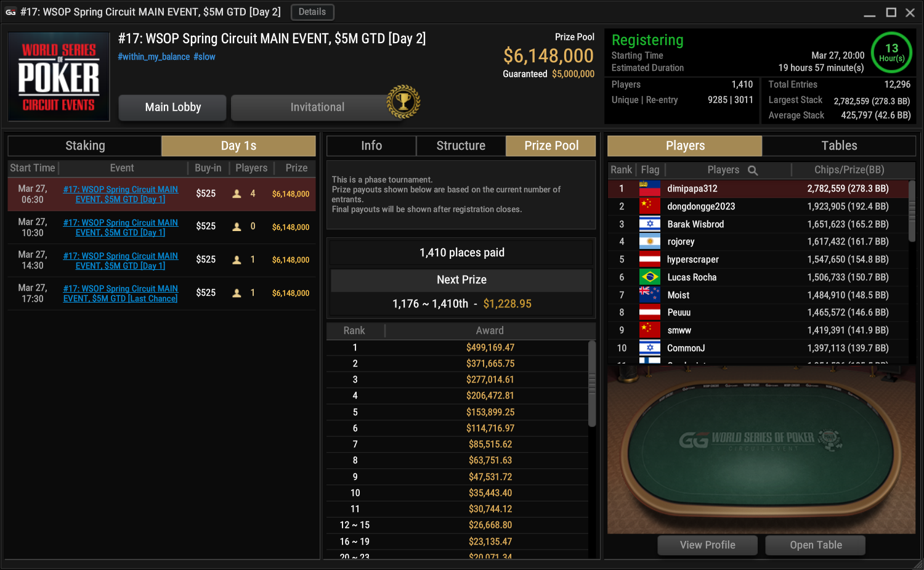Click the prize award list scrollbar
This screenshot has height=570, width=924.
(x=592, y=383)
